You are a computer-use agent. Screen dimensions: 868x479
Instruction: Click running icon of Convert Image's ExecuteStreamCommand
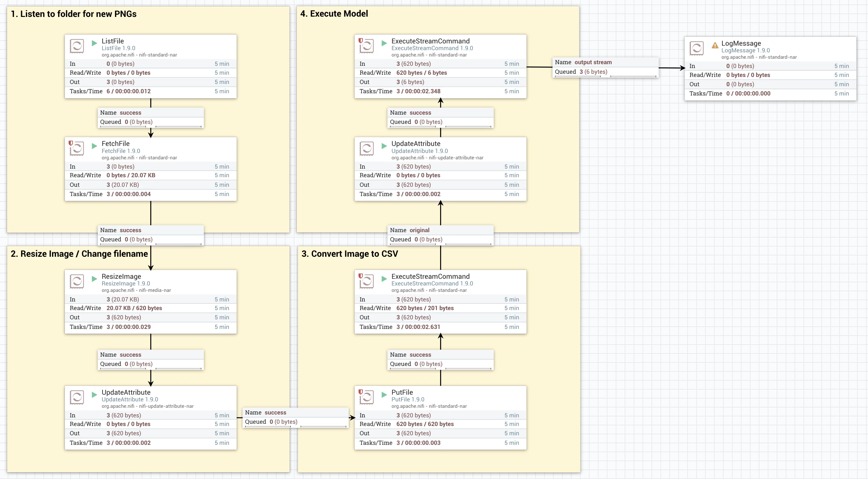coord(384,278)
